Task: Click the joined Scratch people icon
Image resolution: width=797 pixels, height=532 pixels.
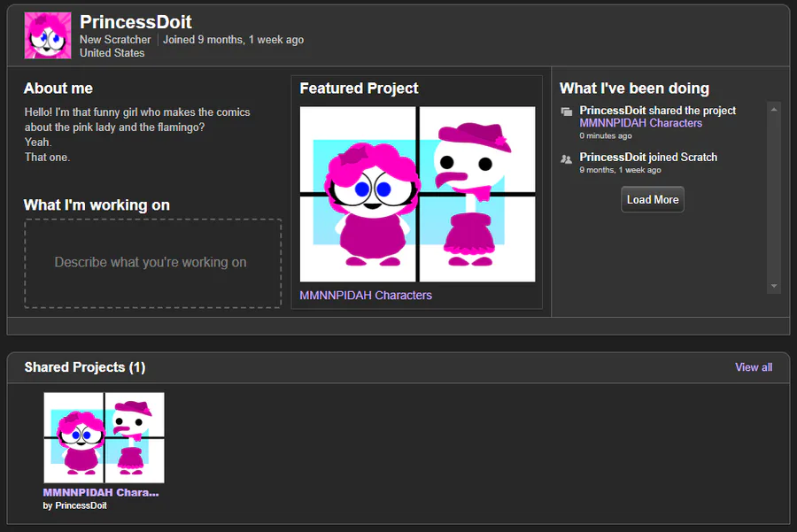Action: point(566,158)
